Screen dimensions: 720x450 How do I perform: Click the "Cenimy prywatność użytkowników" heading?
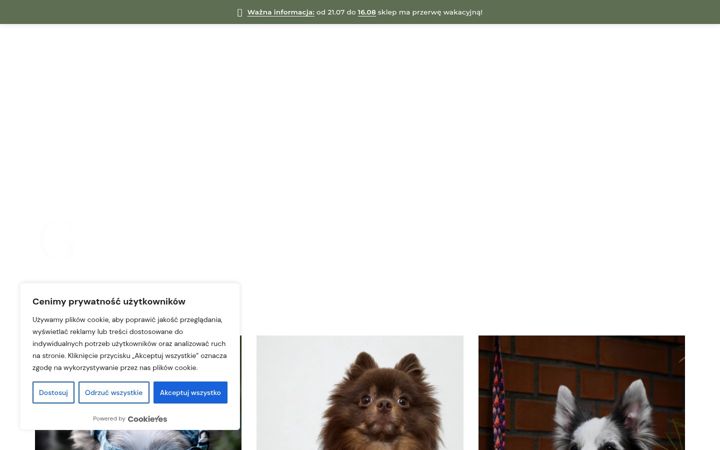(x=109, y=302)
